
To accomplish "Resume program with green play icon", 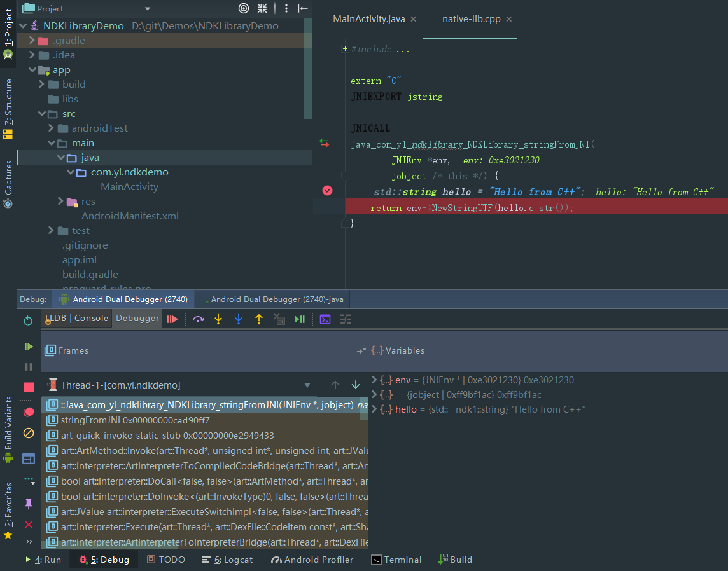I will click(x=29, y=347).
